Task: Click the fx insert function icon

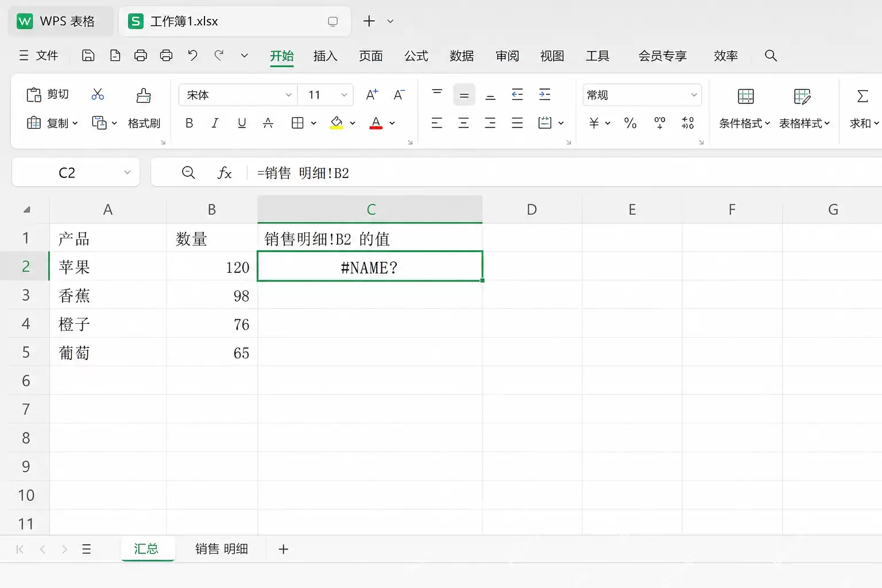Action: click(225, 173)
